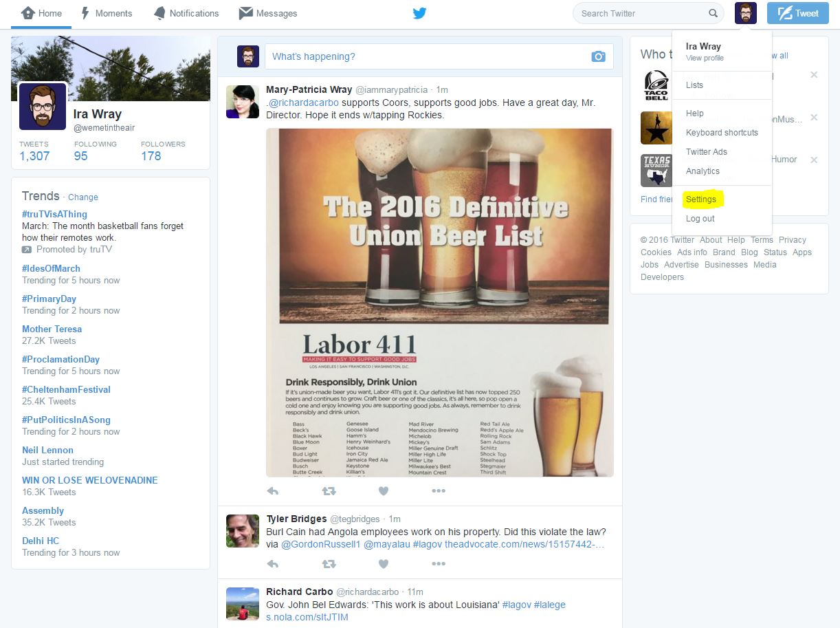Open the Mother Teresa trend
The height and width of the screenshot is (628, 840).
(52, 329)
